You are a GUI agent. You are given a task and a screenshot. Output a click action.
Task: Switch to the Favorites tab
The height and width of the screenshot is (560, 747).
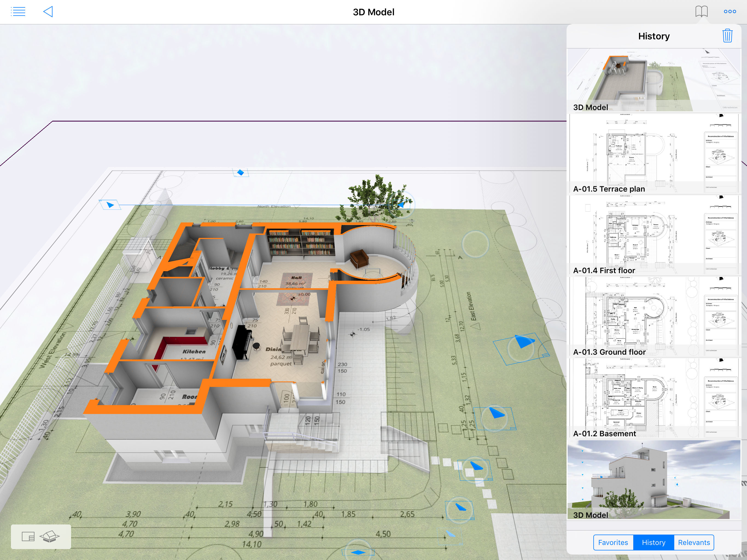coord(613,542)
